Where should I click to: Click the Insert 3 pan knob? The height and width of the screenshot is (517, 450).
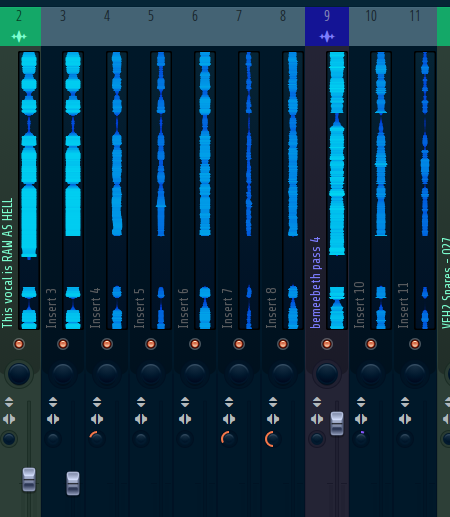pos(63,374)
